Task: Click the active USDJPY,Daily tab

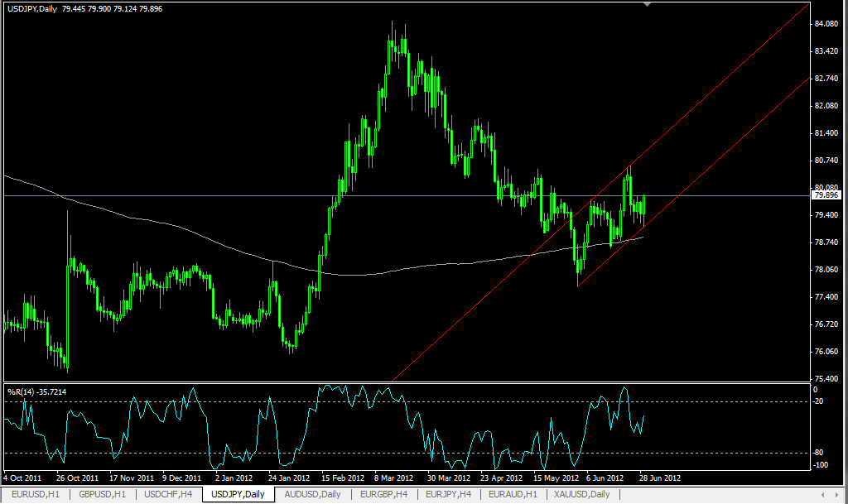Action: (238, 494)
